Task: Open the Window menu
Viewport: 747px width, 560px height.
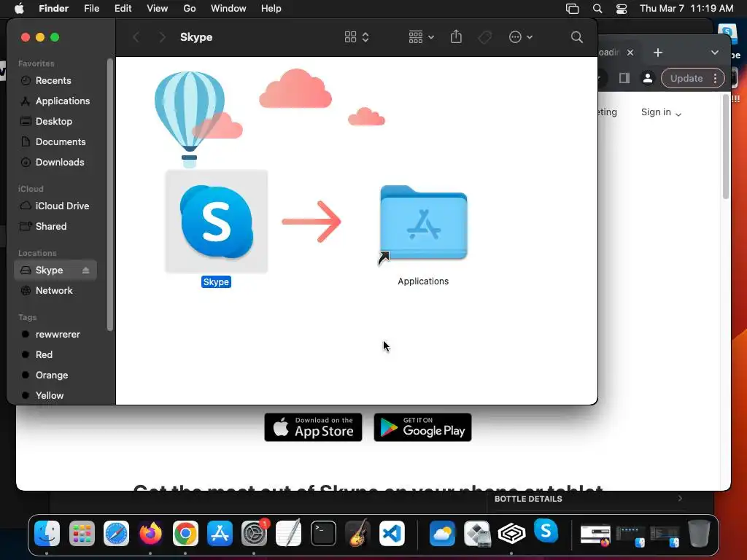Action: pyautogui.click(x=228, y=9)
